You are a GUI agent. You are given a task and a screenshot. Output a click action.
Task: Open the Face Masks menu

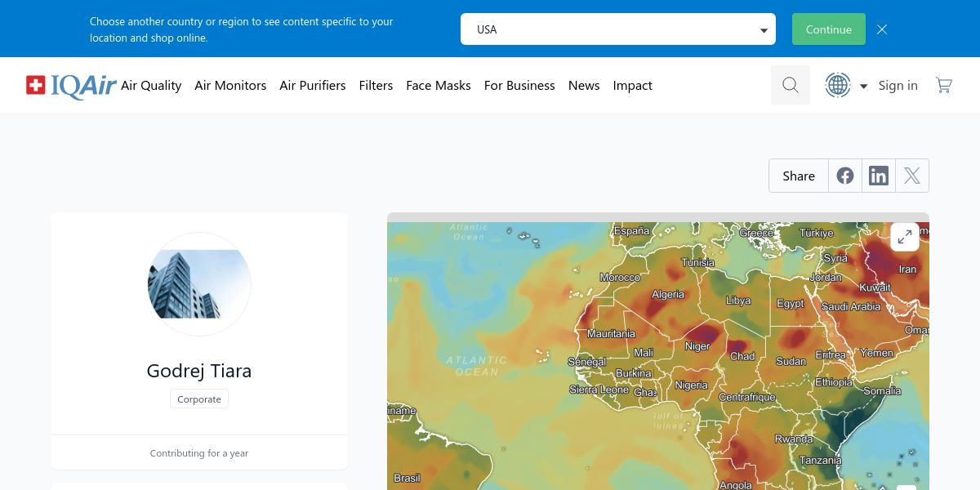(x=439, y=85)
